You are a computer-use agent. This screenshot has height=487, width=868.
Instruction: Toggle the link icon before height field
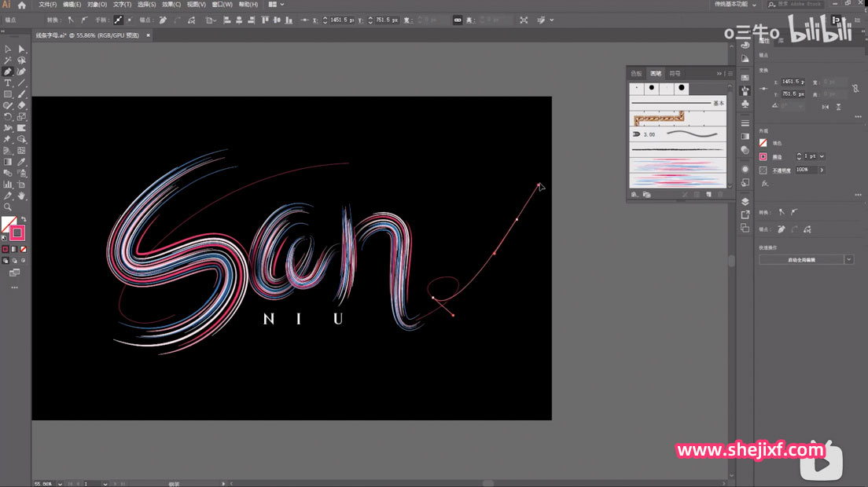(458, 20)
